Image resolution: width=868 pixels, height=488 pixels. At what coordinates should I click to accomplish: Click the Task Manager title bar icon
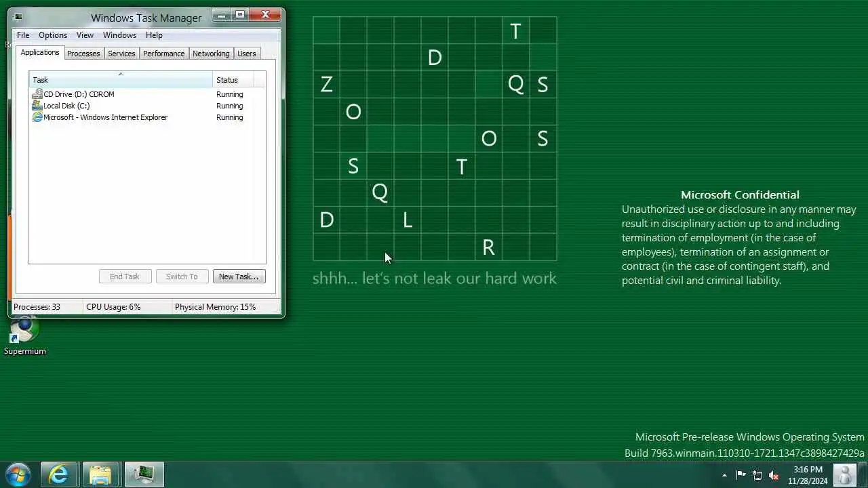pyautogui.click(x=18, y=18)
